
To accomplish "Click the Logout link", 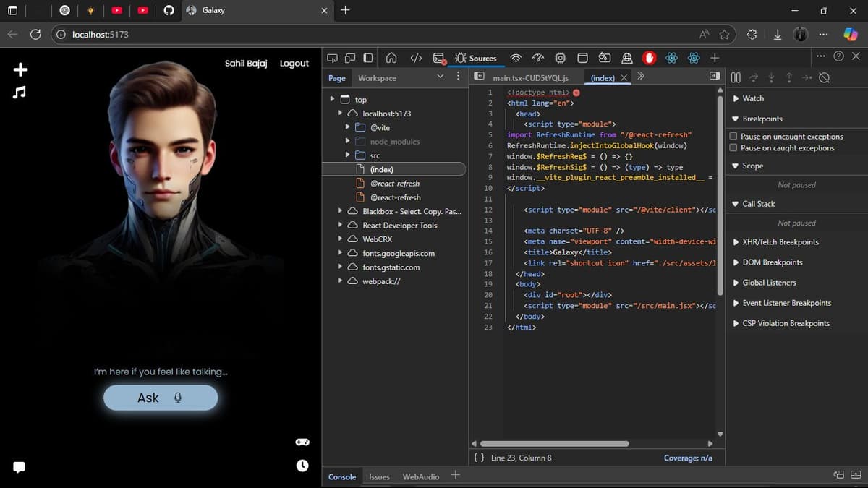I will tap(294, 64).
